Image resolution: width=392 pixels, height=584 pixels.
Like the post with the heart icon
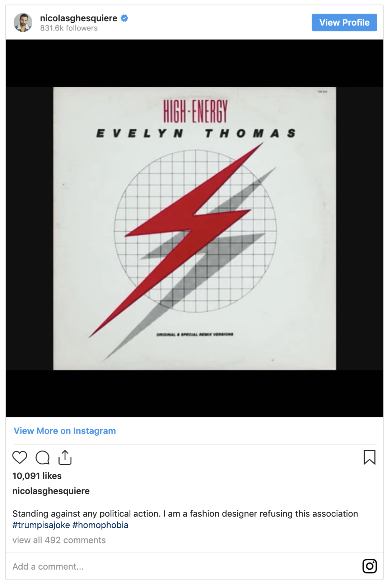point(20,458)
